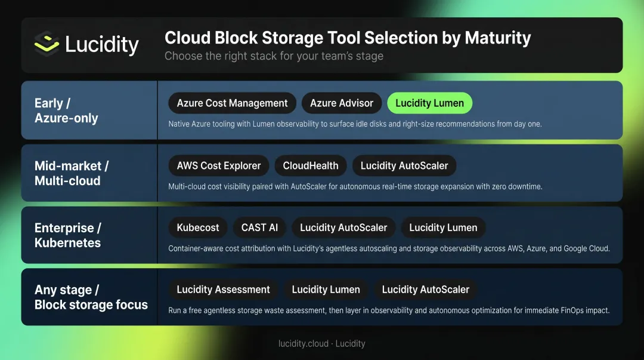Select the AWS Cost Explorer pill
This screenshot has height=360, width=644.
218,166
